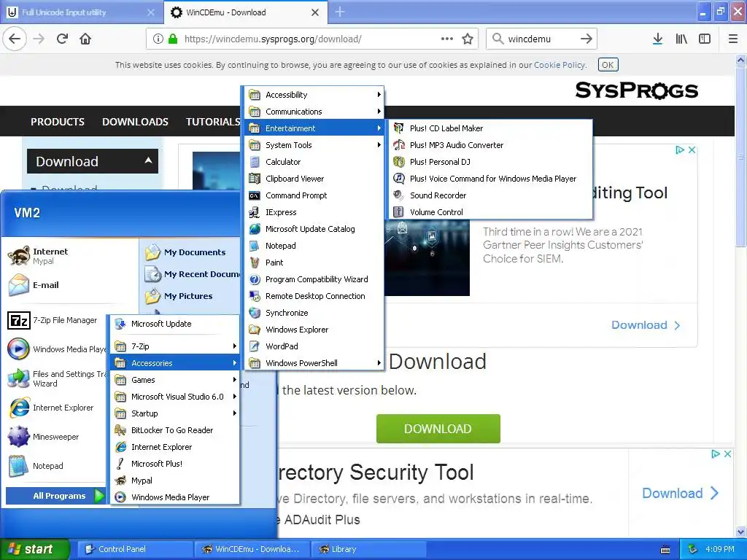The image size is (747, 560).
Task: Open Microsoft Update Catalog
Action: click(x=314, y=229)
